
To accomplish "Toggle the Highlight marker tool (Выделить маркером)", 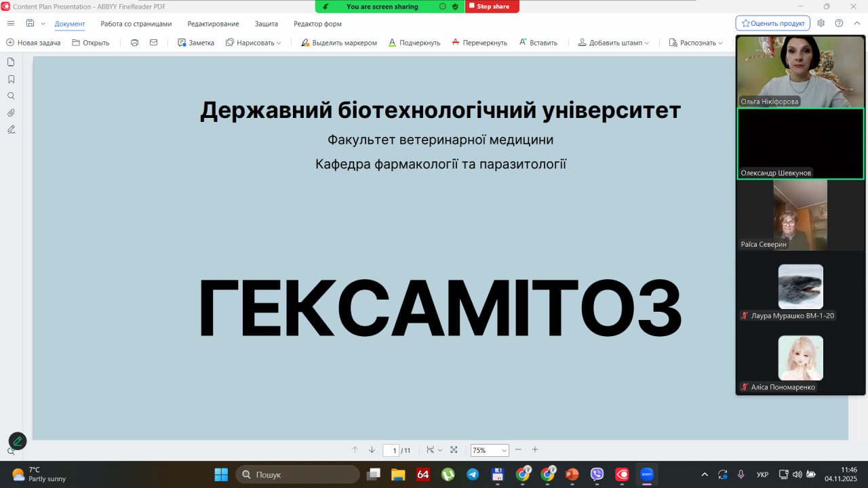I will (x=338, y=43).
